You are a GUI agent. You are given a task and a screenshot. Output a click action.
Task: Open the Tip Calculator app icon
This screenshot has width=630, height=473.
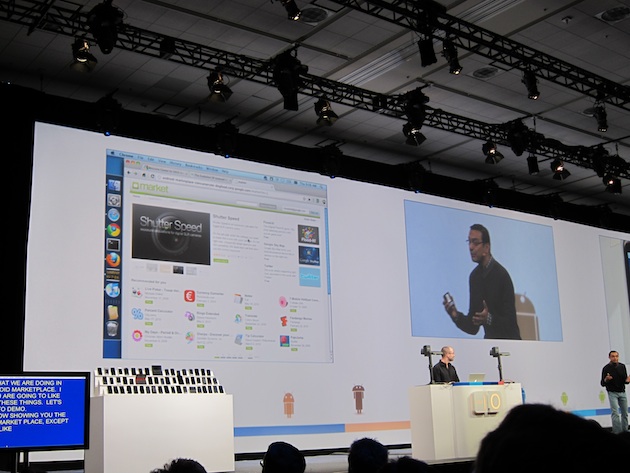[239, 340]
